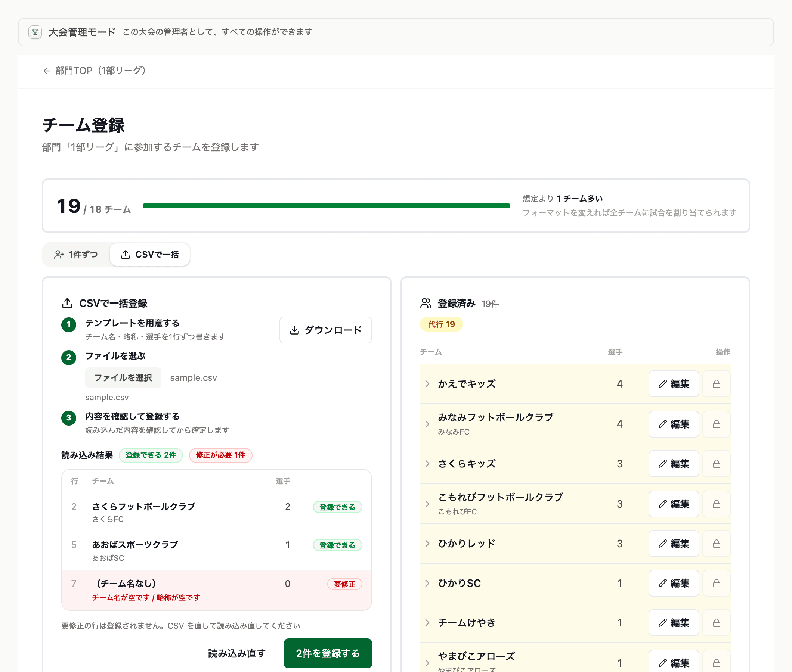Image resolution: width=792 pixels, height=672 pixels.
Task: Click the people icon beside 登録済み
Action: pyautogui.click(x=426, y=303)
